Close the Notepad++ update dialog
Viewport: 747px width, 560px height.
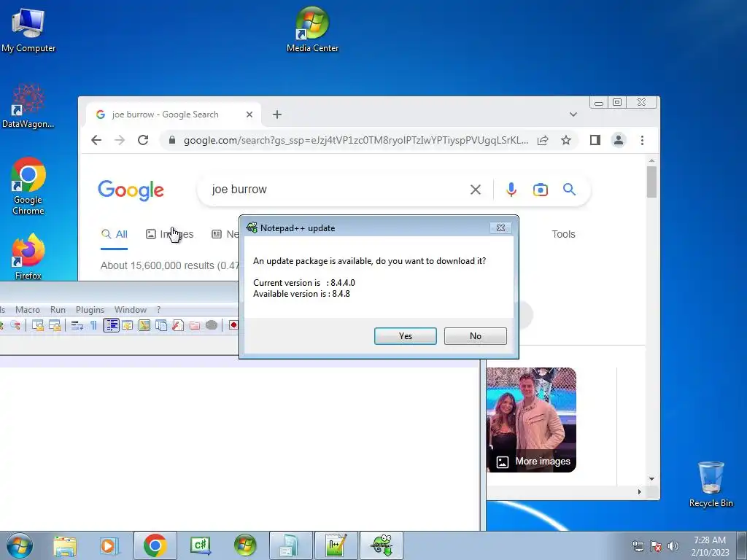pyautogui.click(x=500, y=228)
